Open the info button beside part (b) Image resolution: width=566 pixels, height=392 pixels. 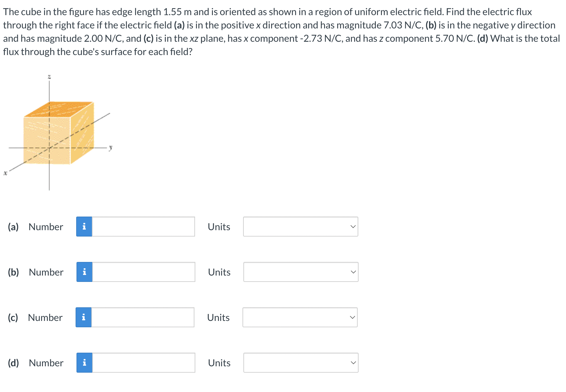(x=84, y=272)
